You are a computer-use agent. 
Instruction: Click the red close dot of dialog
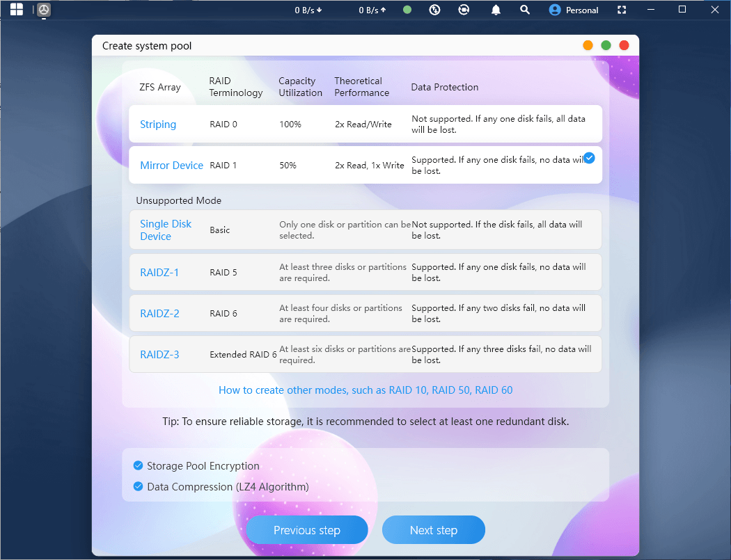[624, 45]
